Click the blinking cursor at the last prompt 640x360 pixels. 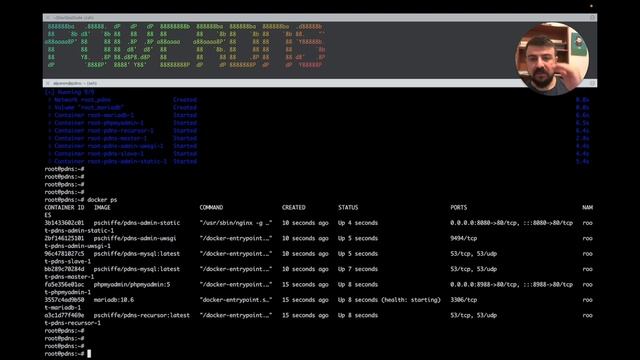89,354
